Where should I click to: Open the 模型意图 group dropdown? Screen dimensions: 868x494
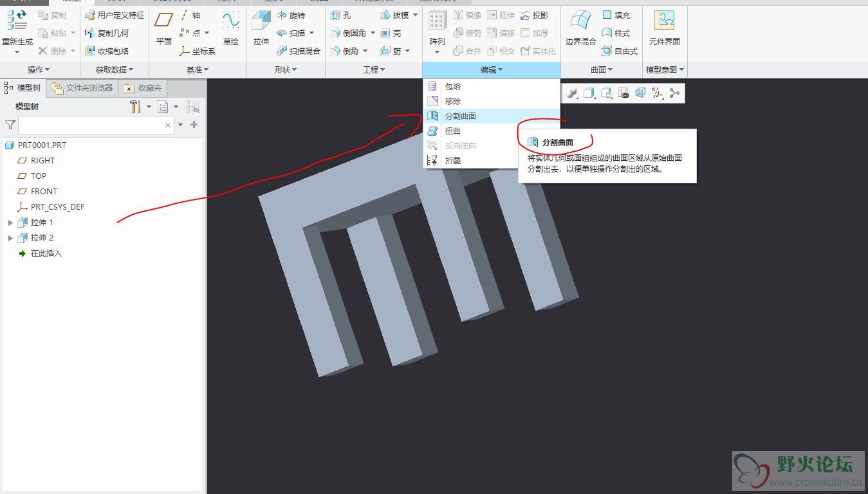click(x=665, y=69)
